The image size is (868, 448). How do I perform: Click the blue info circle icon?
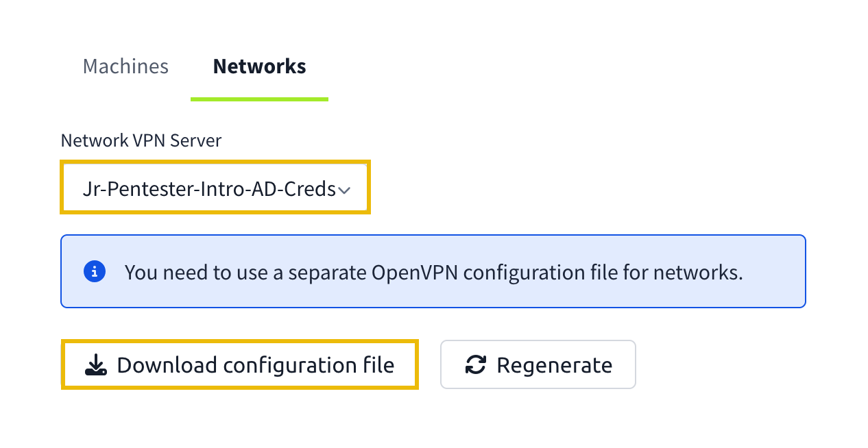(94, 271)
